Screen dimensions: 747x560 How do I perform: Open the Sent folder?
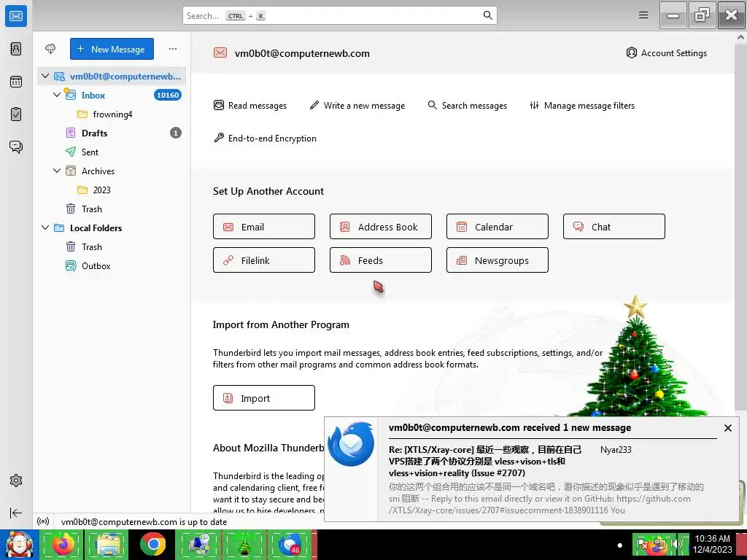112,152
